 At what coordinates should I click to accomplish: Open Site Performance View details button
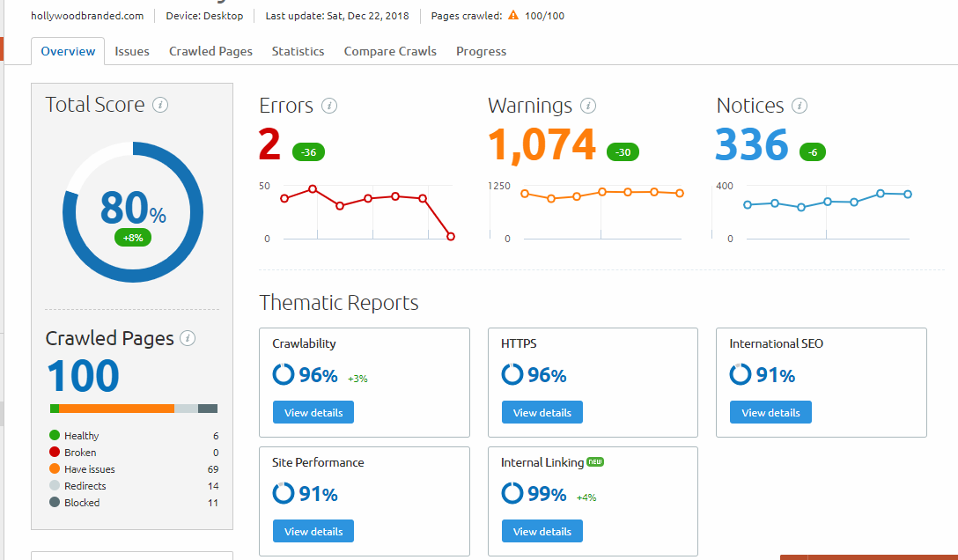tap(313, 531)
